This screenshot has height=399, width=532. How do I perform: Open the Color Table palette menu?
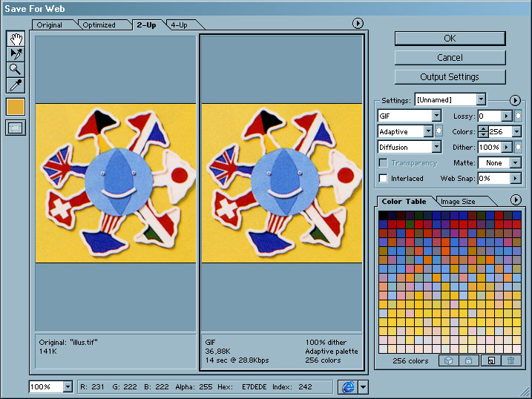click(x=516, y=200)
